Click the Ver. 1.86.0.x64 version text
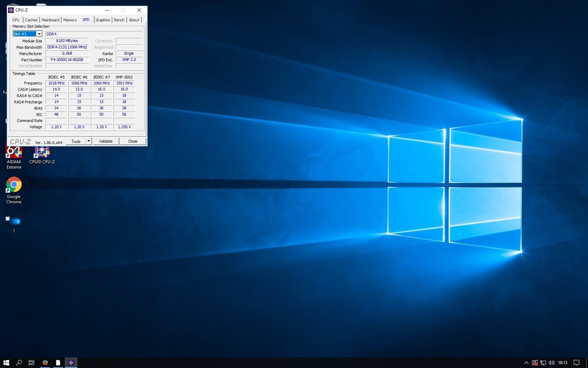 pyautogui.click(x=49, y=143)
